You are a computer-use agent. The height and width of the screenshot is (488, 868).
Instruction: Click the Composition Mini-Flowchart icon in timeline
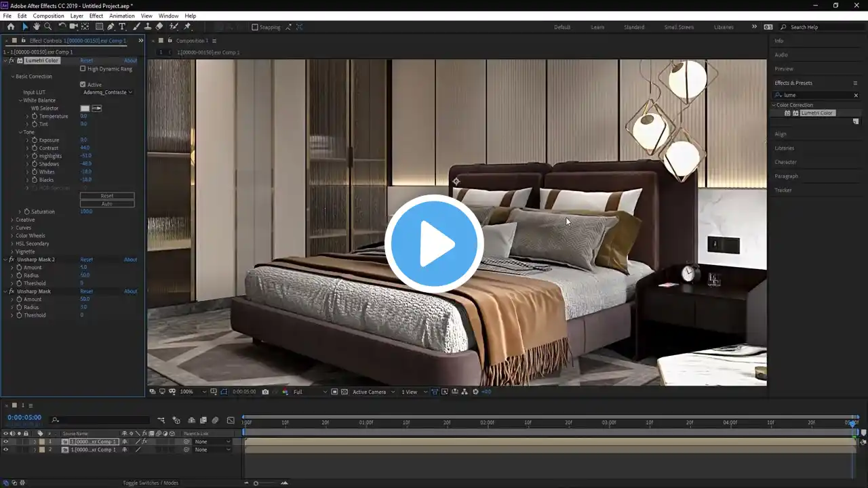coord(161,420)
